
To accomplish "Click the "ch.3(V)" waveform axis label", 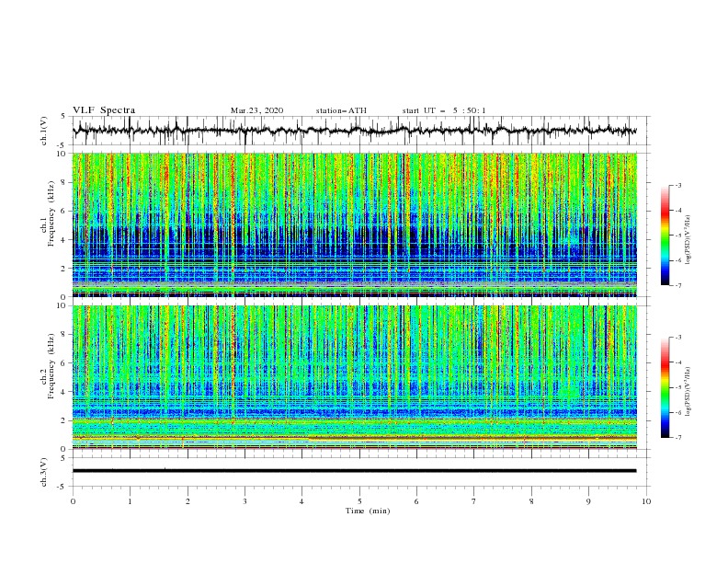I will pos(44,472).
